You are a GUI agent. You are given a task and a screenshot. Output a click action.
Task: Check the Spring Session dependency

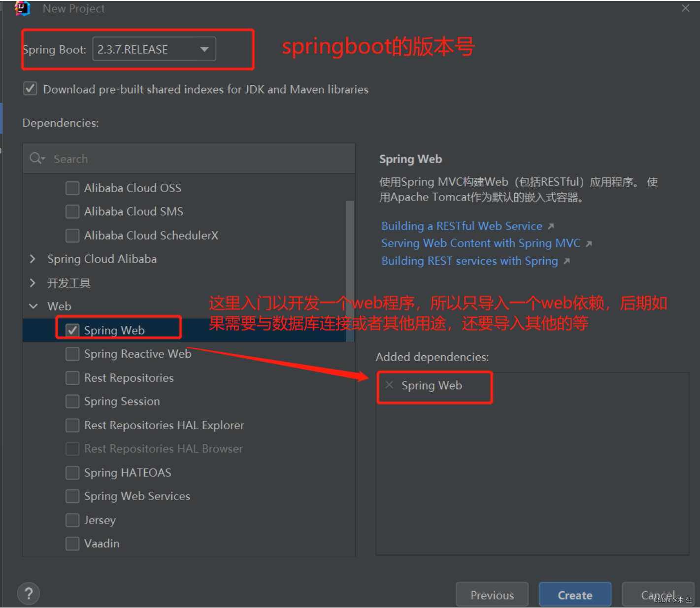[72, 402]
